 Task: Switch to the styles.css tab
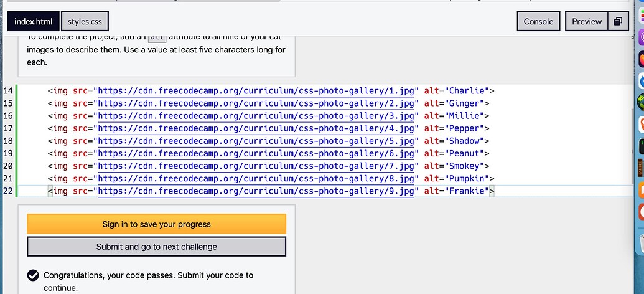(85, 21)
